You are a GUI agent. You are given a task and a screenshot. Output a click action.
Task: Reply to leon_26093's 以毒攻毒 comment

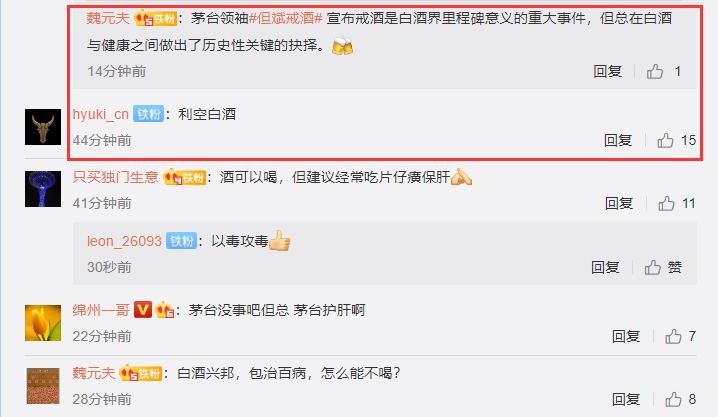(x=605, y=267)
